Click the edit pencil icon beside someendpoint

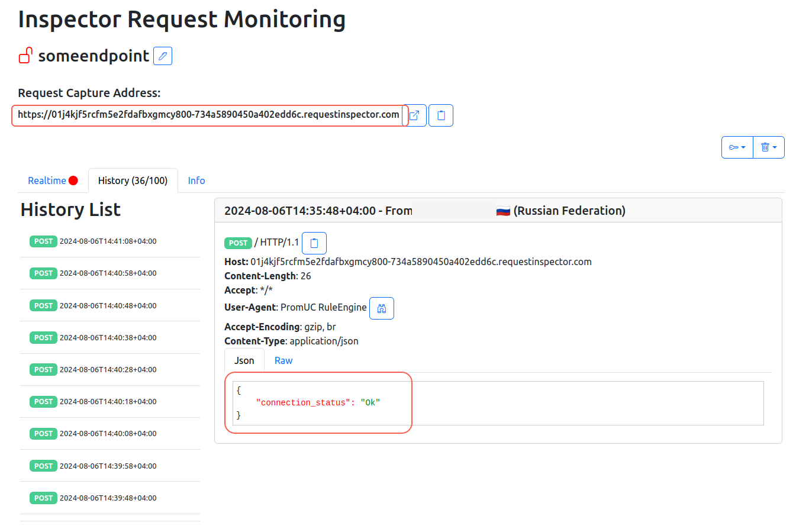click(x=163, y=56)
